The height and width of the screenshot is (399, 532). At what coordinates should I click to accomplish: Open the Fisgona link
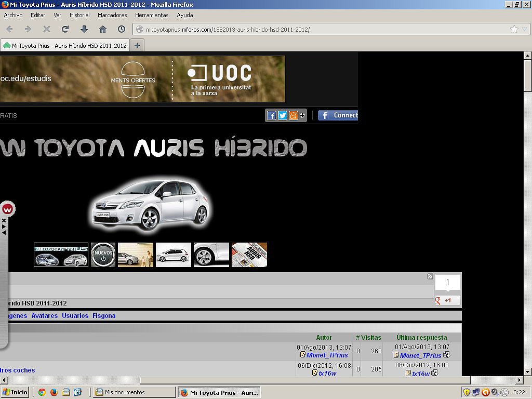pyautogui.click(x=104, y=315)
